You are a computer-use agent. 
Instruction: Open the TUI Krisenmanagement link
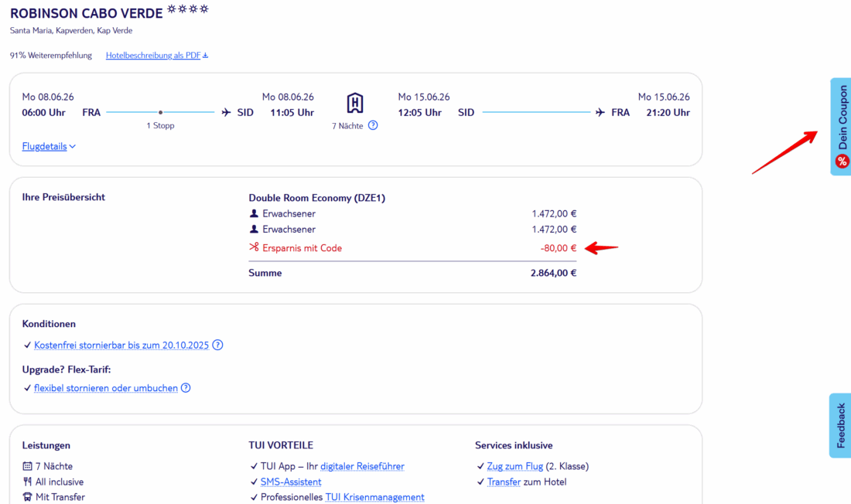pyautogui.click(x=374, y=497)
